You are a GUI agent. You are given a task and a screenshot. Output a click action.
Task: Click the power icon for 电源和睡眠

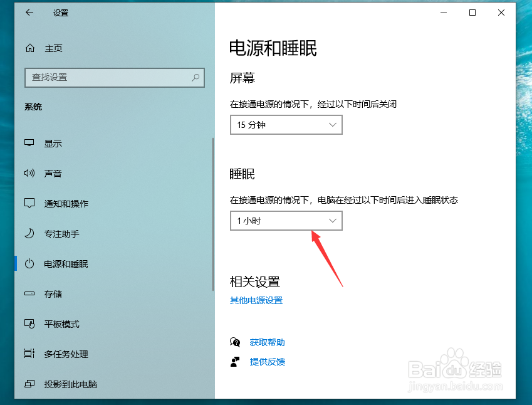coord(29,264)
